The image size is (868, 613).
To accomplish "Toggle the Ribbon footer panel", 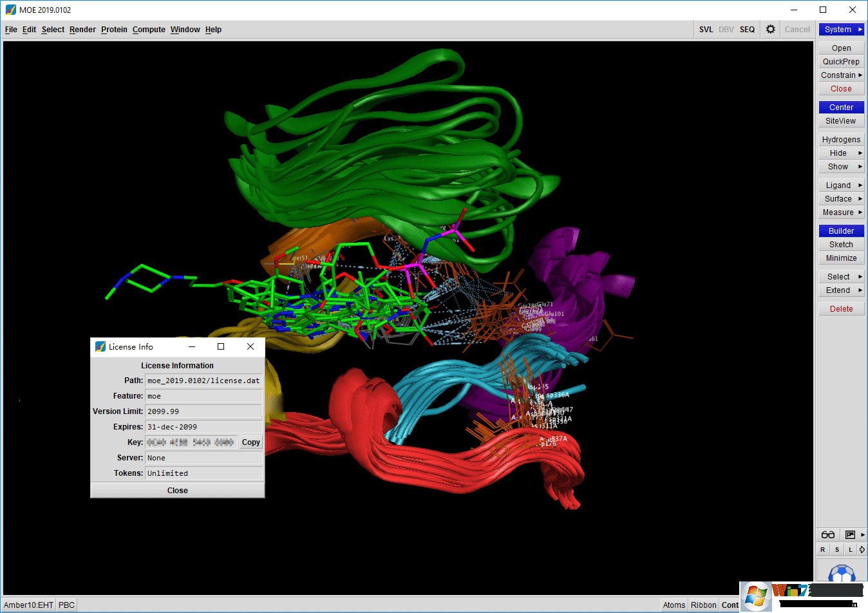I will click(x=703, y=605).
